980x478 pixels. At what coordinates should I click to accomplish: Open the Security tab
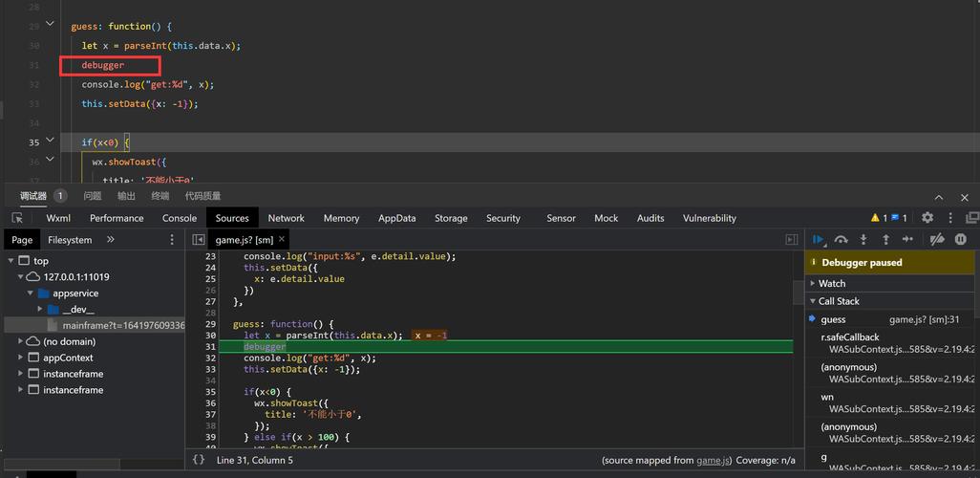click(503, 218)
